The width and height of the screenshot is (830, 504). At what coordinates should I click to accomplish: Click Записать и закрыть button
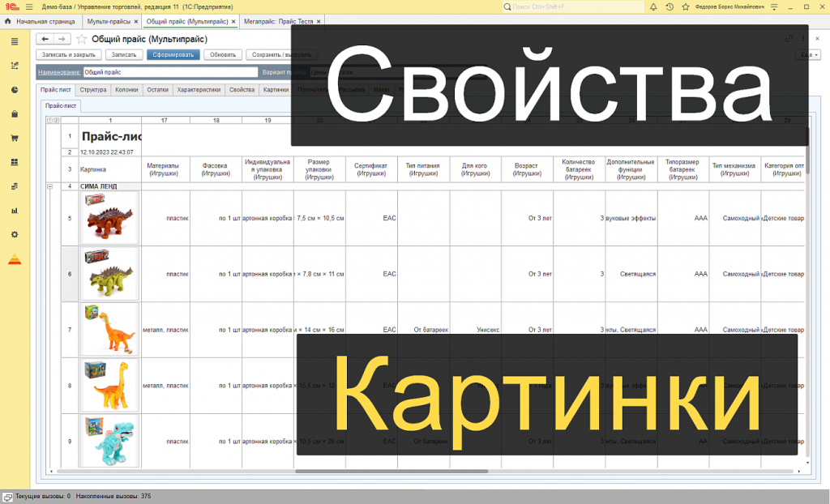point(69,54)
